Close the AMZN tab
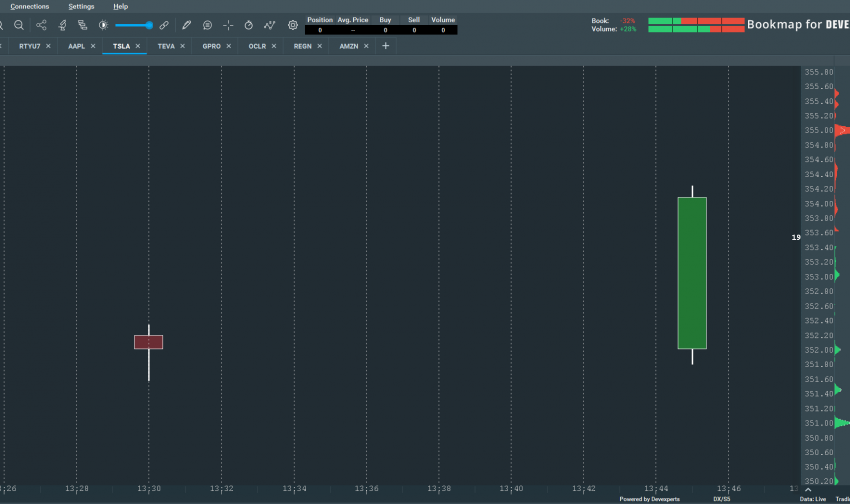 (x=366, y=46)
